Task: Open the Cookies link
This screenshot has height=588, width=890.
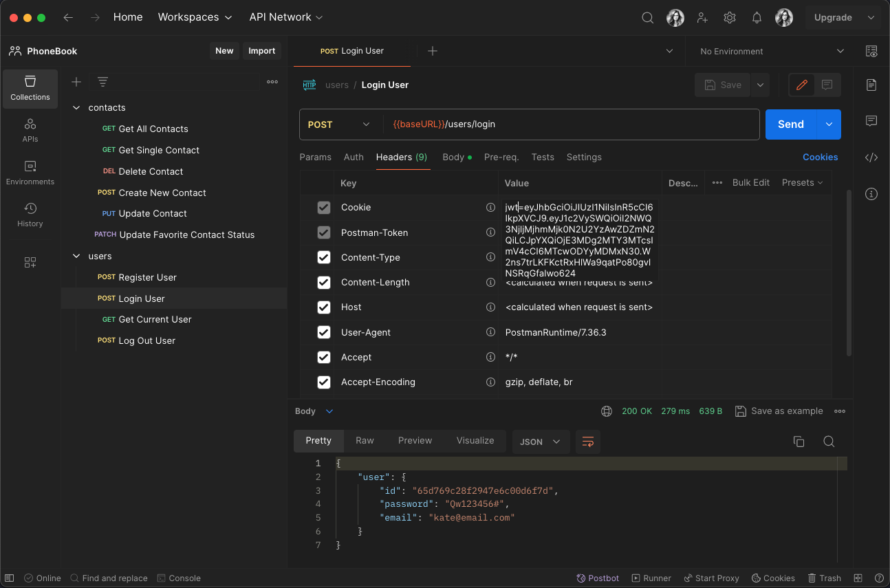Action: [x=821, y=157]
